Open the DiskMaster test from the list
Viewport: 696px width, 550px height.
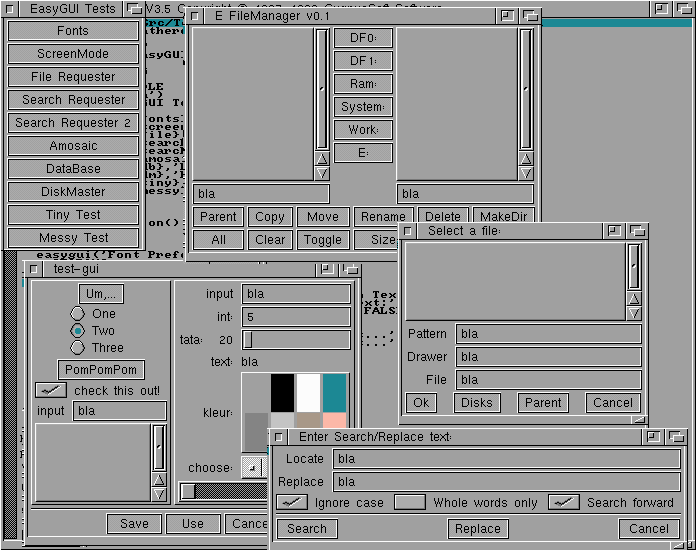pyautogui.click(x=73, y=192)
